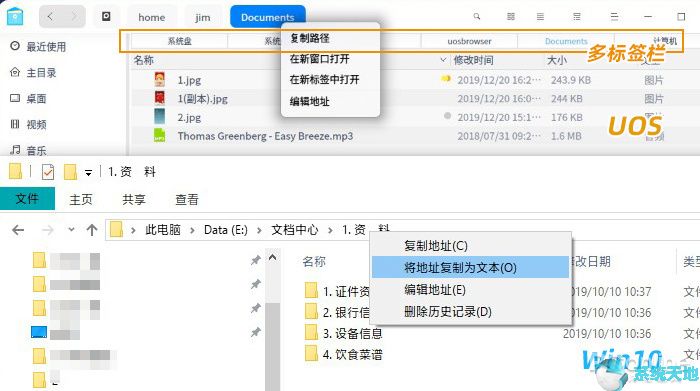
Task: Click the home breadcrumb
Action: [151, 17]
